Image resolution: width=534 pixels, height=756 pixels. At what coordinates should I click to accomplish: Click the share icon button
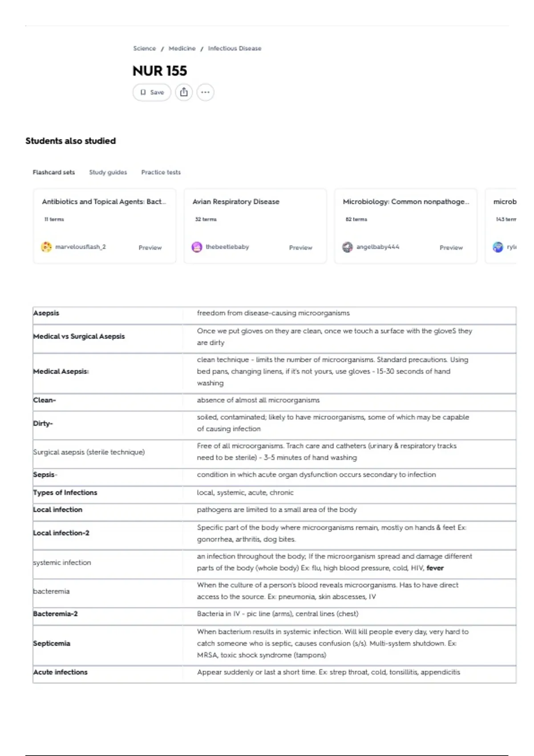click(184, 92)
